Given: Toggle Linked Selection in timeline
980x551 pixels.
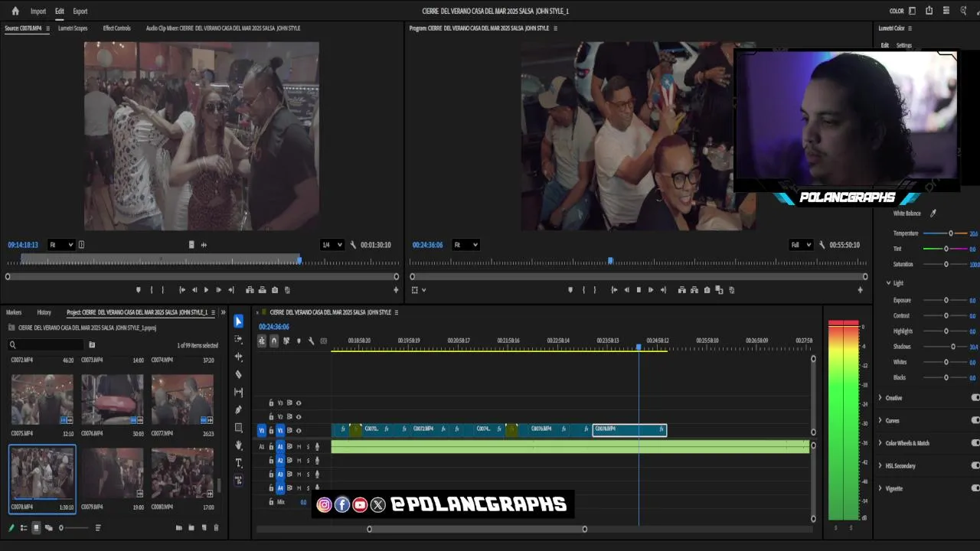Looking at the screenshot, I should (286, 341).
